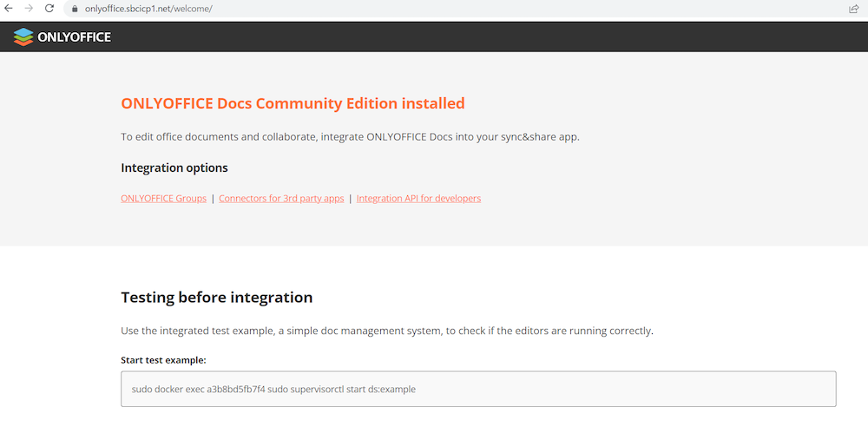Open the ONLYOFFICE Groups link

(163, 198)
